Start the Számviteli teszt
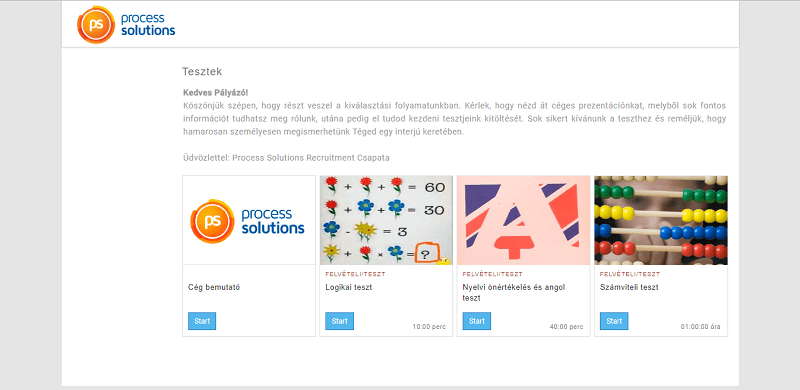 pyautogui.click(x=614, y=321)
